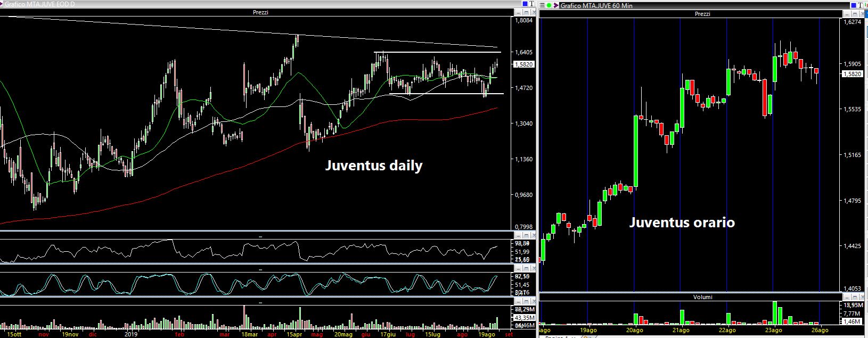This screenshot has width=868, height=338.
Task: Minimize the Volumi panel
Action: [x=847, y=297]
